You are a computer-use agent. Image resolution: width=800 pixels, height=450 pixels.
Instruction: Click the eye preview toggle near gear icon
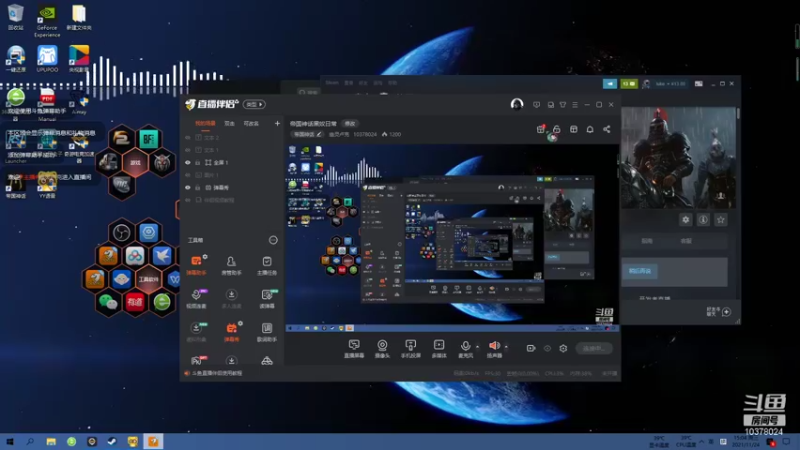click(547, 348)
